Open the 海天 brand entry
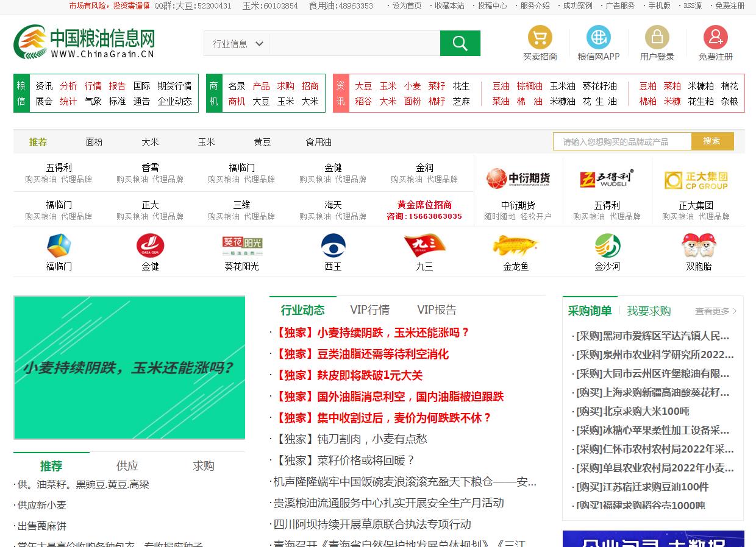The width and height of the screenshot is (756, 547). click(x=333, y=205)
